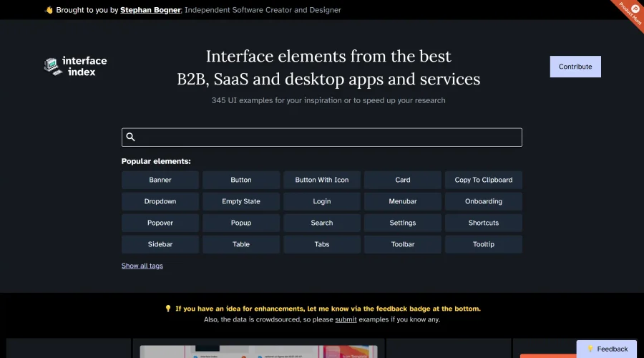The width and height of the screenshot is (644, 358).
Task: Click the Contribute button
Action: [x=575, y=67]
